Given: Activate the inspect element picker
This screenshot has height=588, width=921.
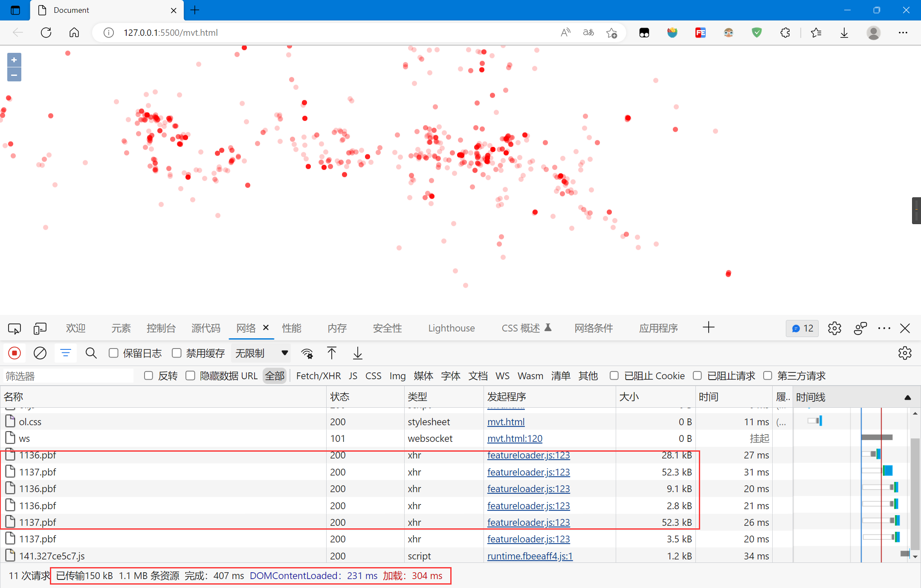Looking at the screenshot, I should [x=14, y=329].
